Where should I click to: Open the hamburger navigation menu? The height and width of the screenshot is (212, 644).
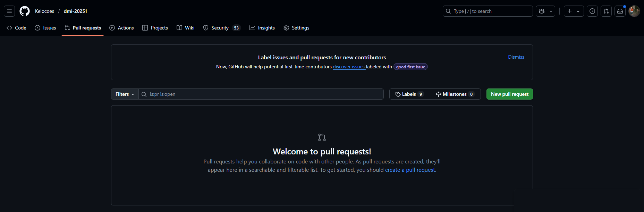[9, 11]
